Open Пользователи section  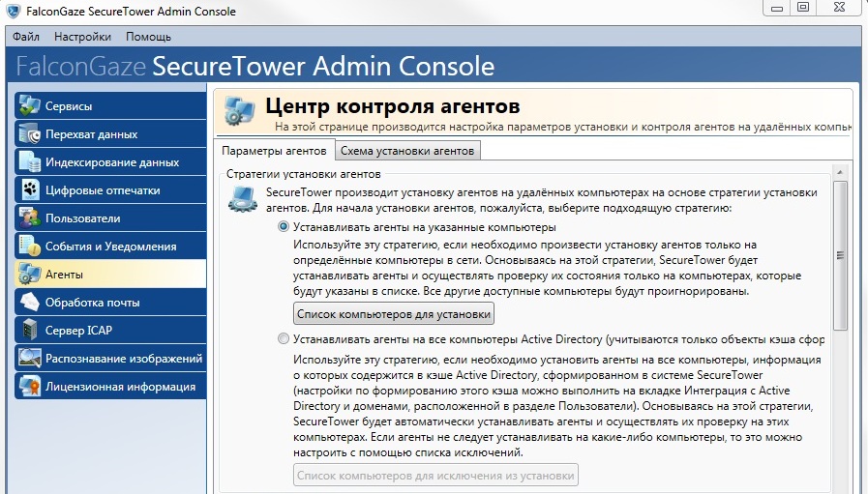[110, 218]
